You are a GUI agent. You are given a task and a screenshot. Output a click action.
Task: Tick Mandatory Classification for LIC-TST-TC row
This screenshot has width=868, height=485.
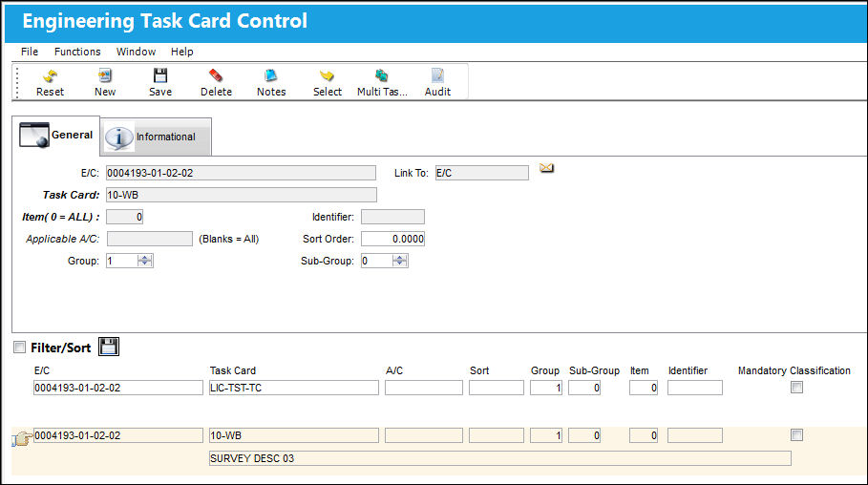coord(796,388)
